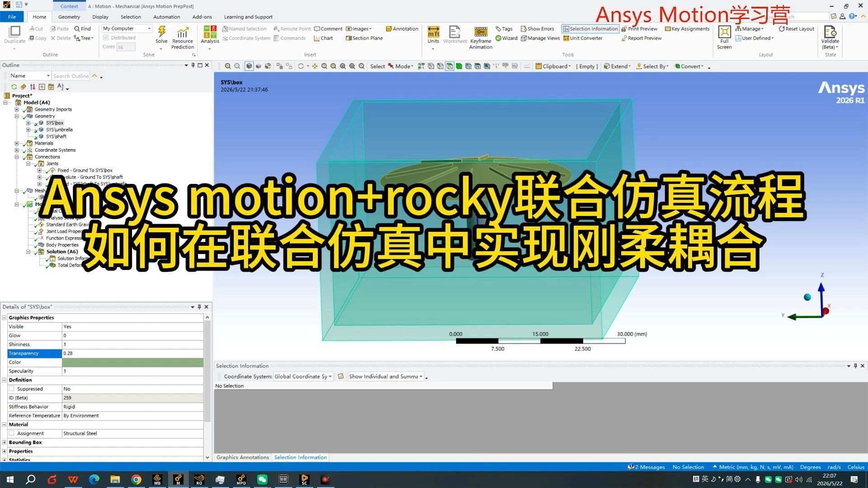
Task: Open Resource Prediction tool
Action: pos(183,38)
